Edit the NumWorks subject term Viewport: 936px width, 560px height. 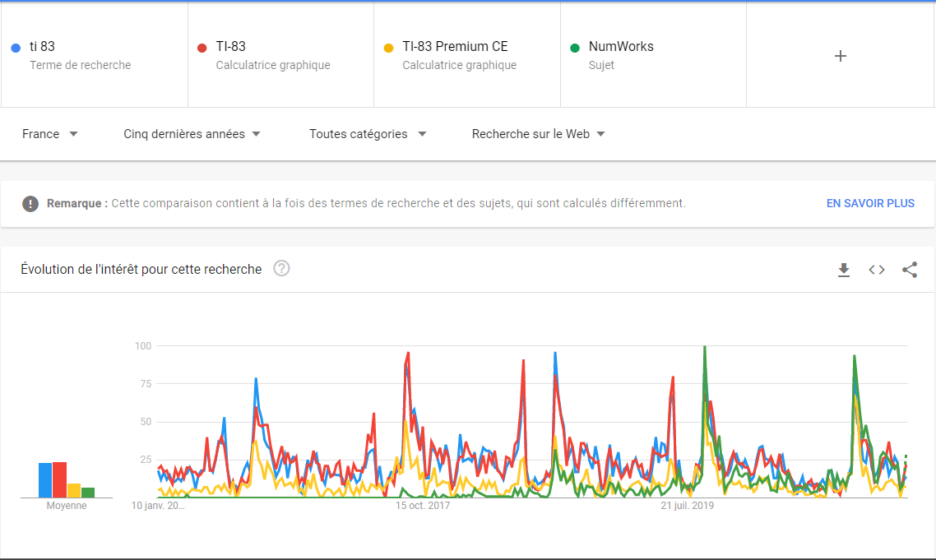coord(621,47)
